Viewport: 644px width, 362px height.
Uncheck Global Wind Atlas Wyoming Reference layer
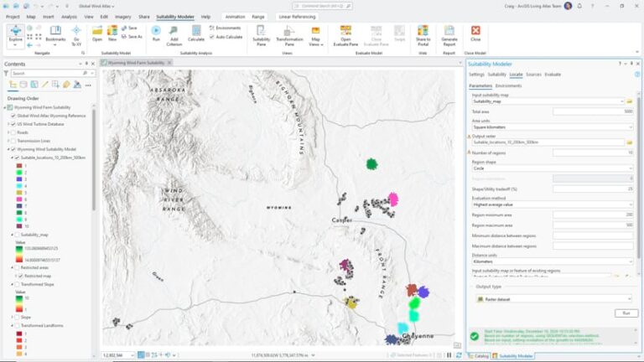(x=13, y=116)
